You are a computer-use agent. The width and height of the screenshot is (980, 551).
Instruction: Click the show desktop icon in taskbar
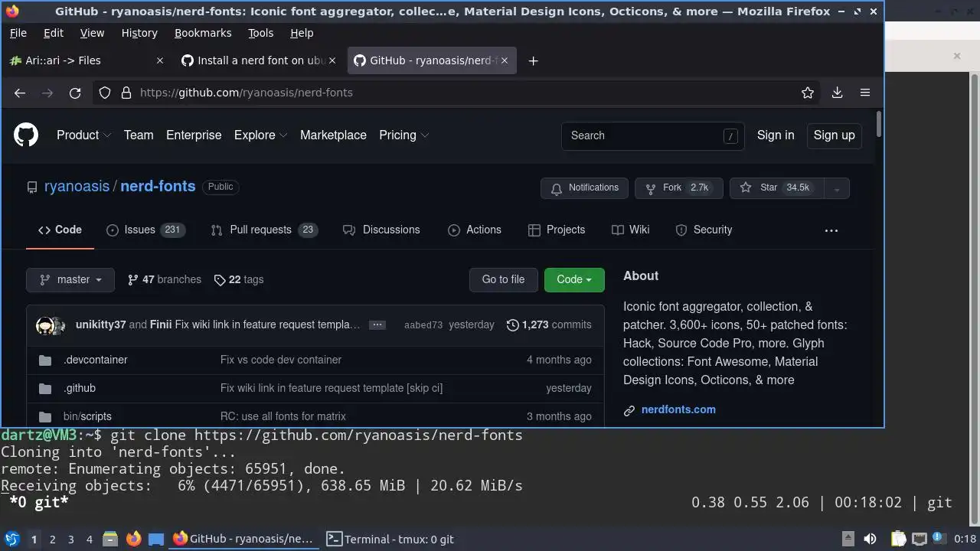pos(156,540)
